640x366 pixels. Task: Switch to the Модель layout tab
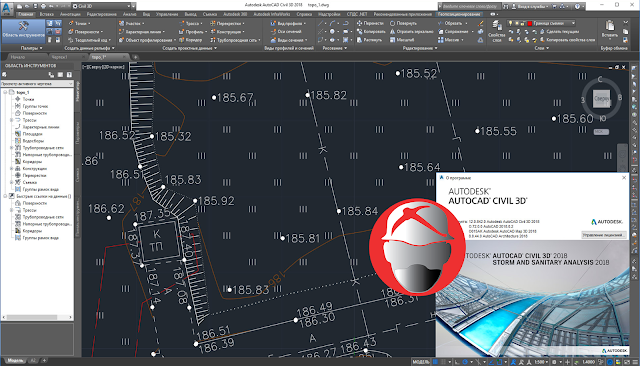coord(16,361)
